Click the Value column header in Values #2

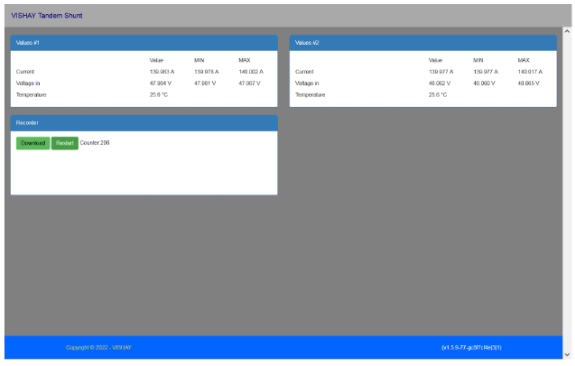point(435,60)
